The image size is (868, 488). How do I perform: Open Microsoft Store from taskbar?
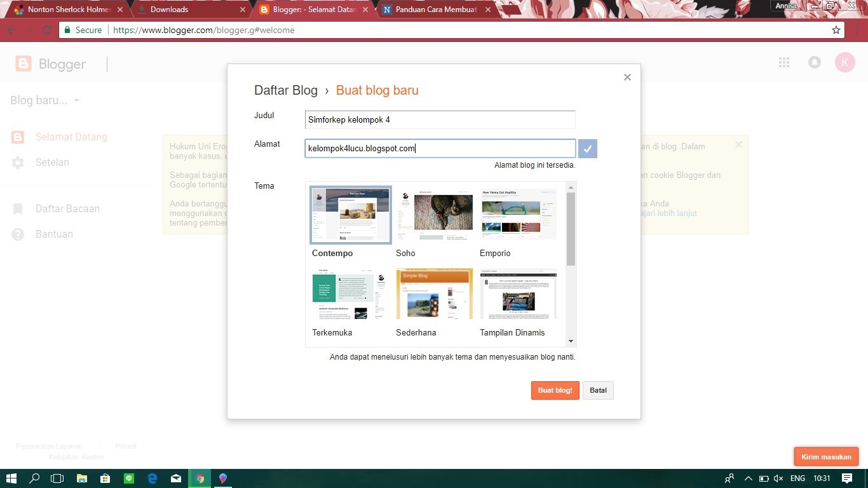(105, 478)
